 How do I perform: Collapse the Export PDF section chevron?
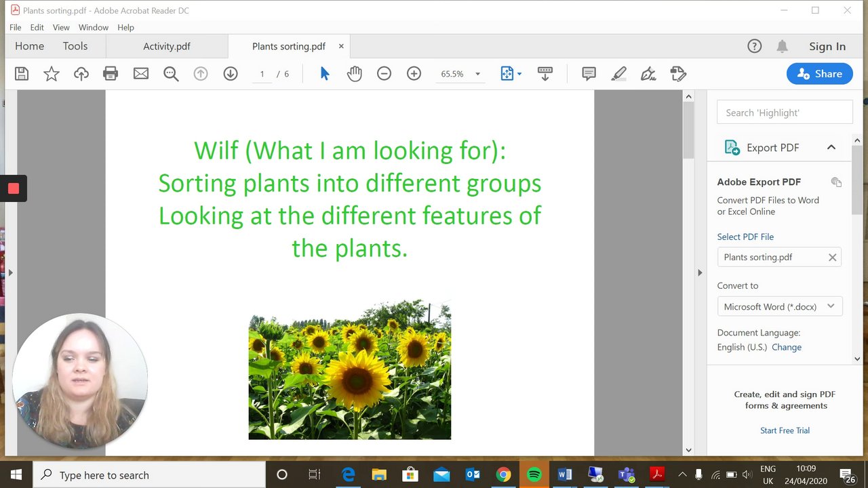(831, 148)
